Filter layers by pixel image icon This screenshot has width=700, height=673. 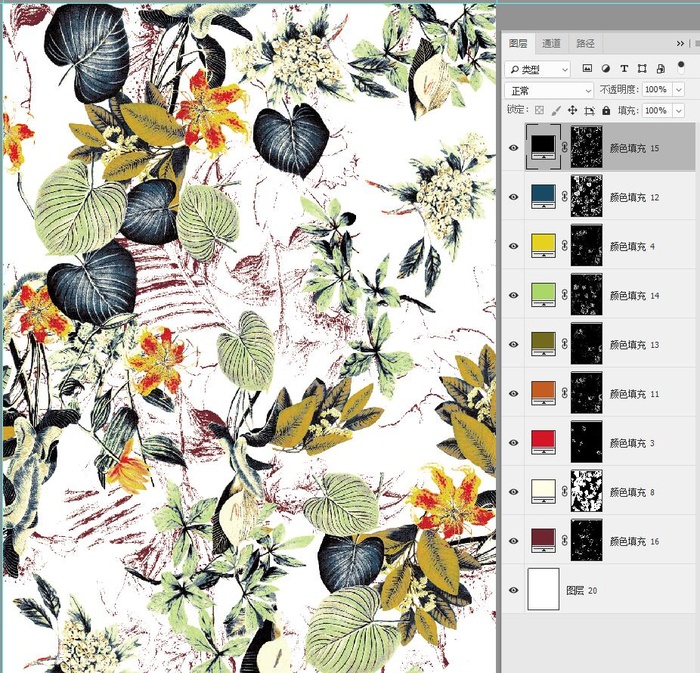point(588,68)
